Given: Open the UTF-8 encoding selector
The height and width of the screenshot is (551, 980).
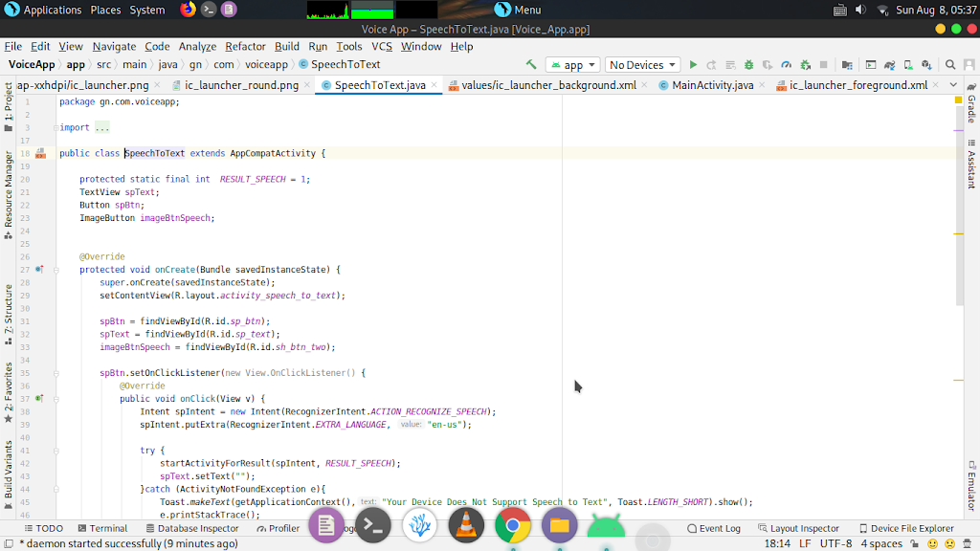Looking at the screenshot, I should click(835, 543).
